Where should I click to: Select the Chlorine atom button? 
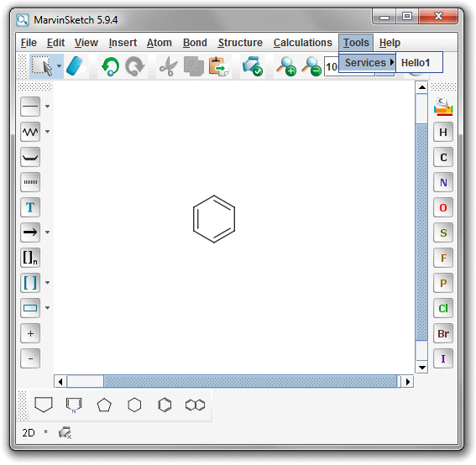[443, 308]
